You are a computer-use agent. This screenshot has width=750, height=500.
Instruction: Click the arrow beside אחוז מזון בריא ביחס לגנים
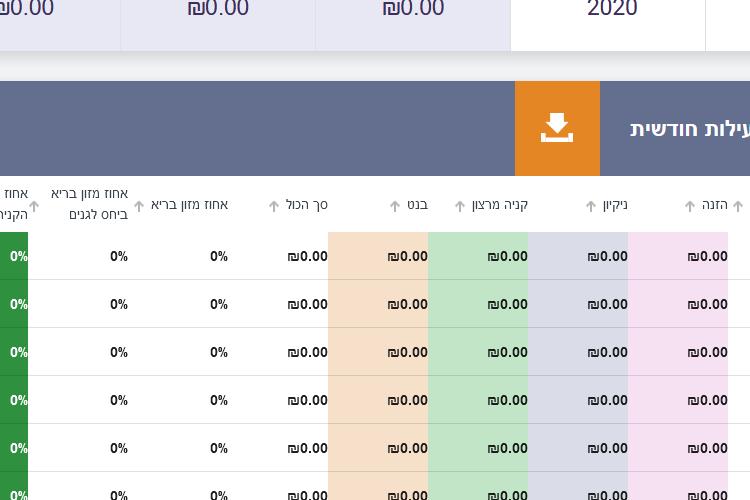pyautogui.click(x=34, y=206)
